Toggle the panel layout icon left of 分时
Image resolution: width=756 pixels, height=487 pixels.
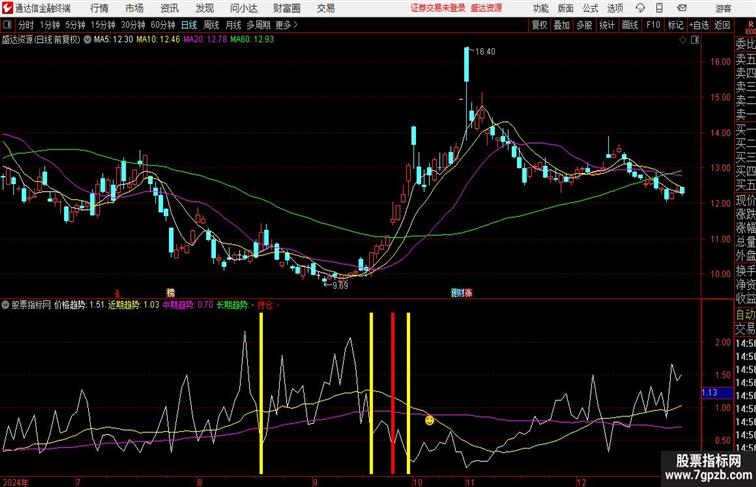click(7, 25)
